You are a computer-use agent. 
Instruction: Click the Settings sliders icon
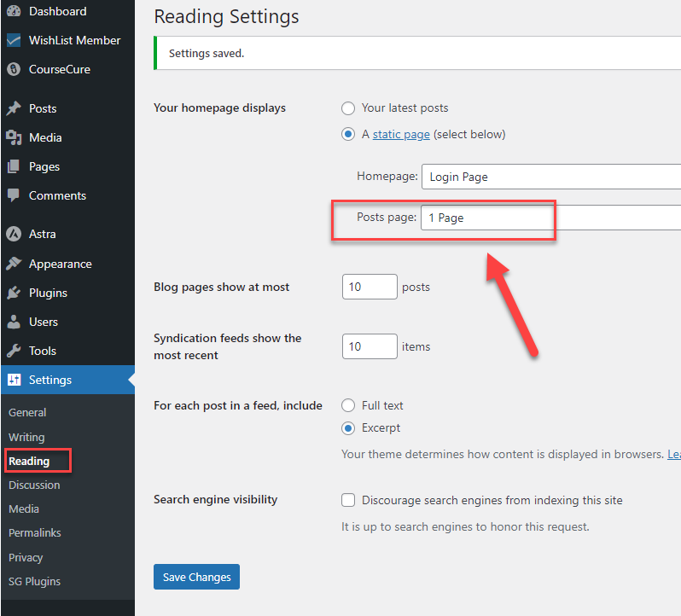pos(14,380)
